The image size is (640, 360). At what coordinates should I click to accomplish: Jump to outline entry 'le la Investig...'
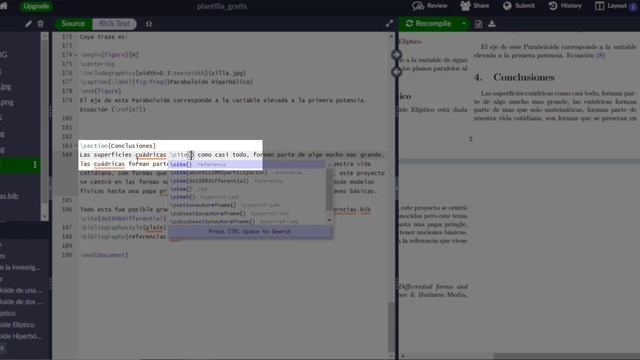point(20,268)
